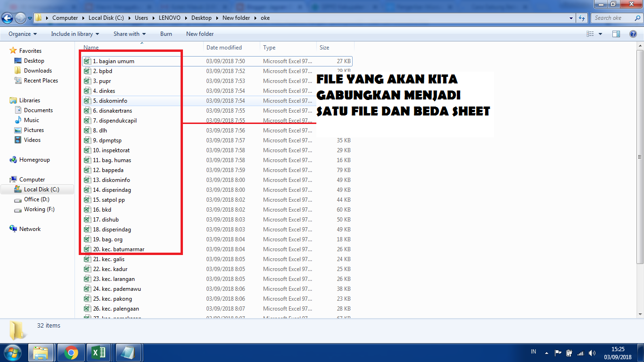Screen dimensions: 644x362
Task: Open Windows Explorer from the taskbar
Action: click(x=41, y=352)
